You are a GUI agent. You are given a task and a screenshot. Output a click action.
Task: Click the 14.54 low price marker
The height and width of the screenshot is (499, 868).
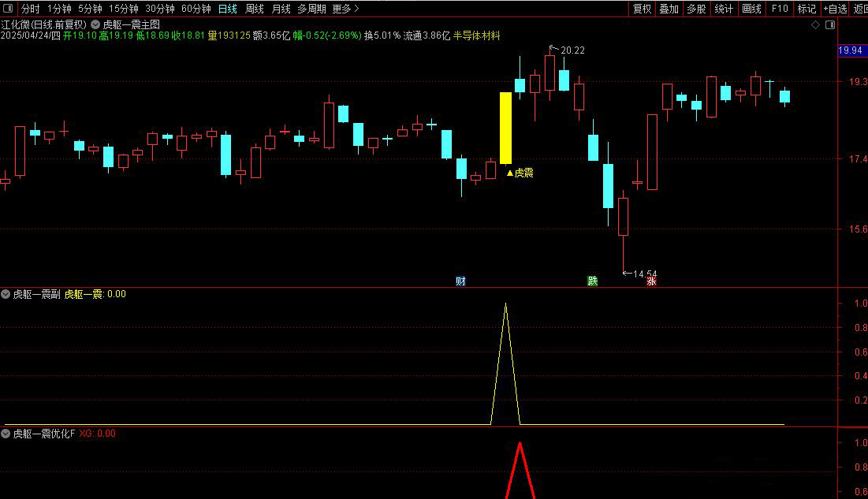[x=644, y=274]
